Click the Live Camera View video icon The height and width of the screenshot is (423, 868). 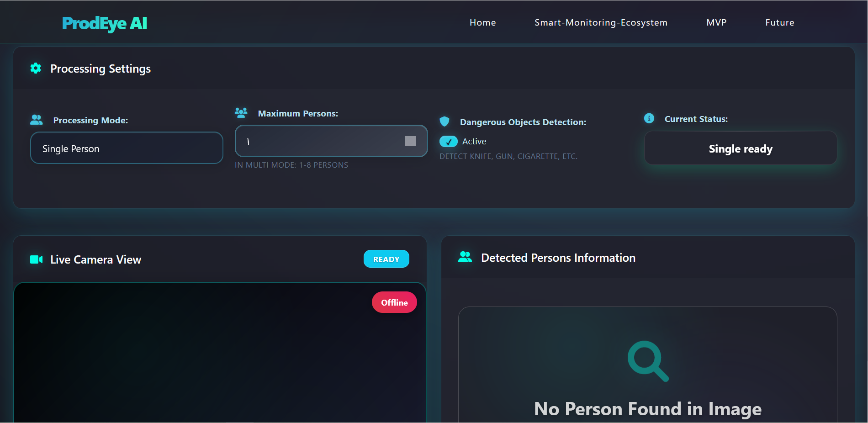point(37,259)
